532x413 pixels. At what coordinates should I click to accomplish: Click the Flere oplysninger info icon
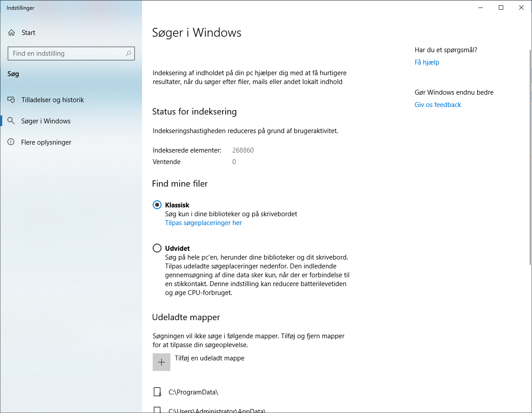[x=11, y=142]
